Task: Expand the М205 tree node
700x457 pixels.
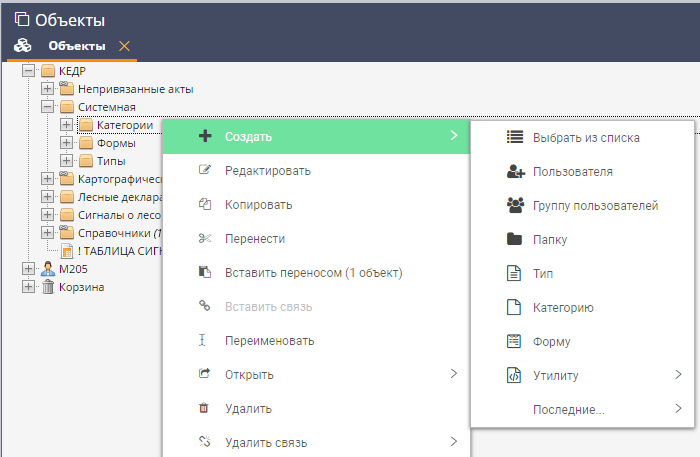Action: click(28, 269)
